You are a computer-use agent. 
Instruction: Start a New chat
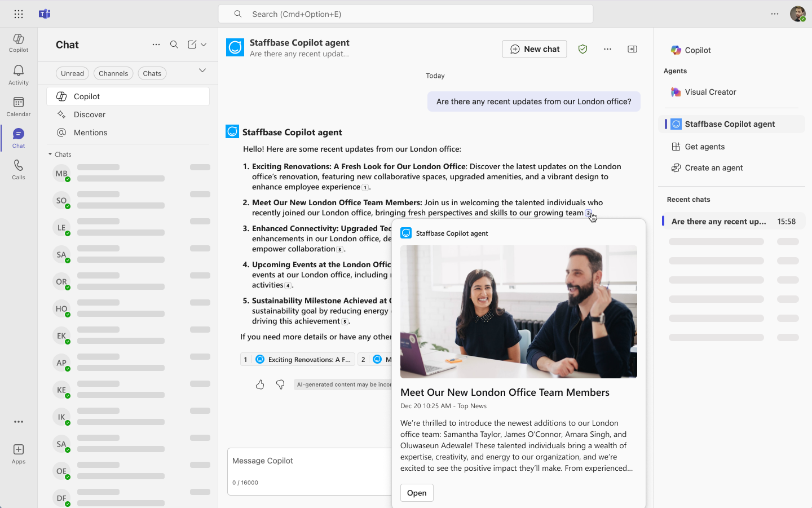[535, 49]
